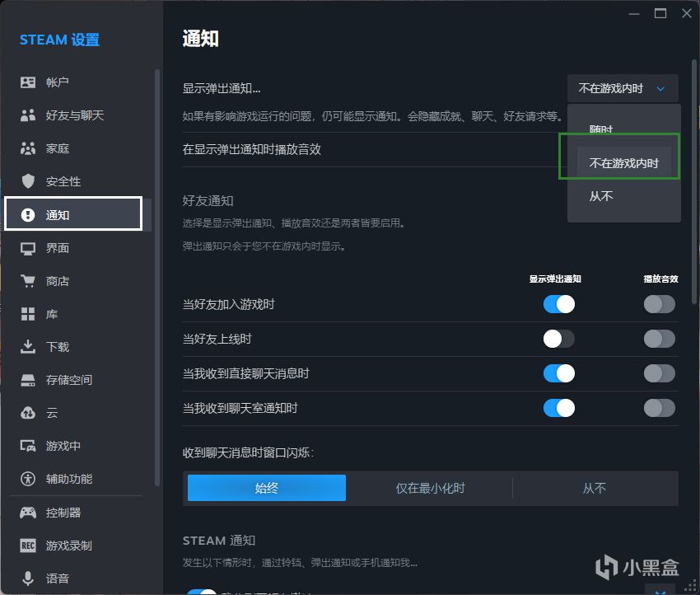The width and height of the screenshot is (700, 595).
Task: Open 商店 settings page
Action: pos(77,281)
